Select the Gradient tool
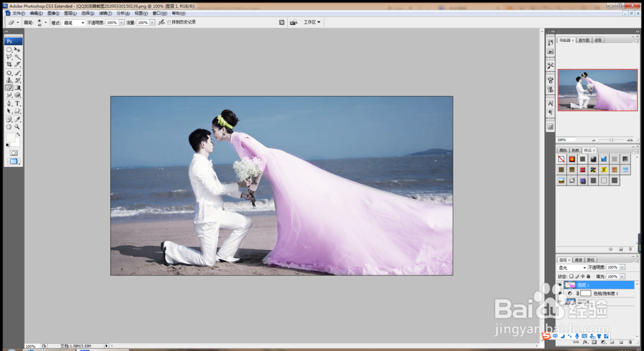Image resolution: width=644 pixels, height=351 pixels. [x=17, y=88]
